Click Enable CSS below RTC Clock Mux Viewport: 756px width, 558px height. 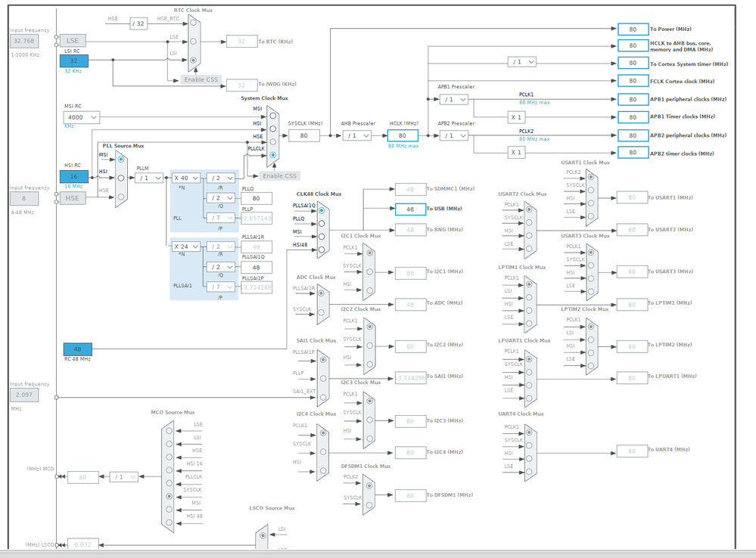coord(201,79)
